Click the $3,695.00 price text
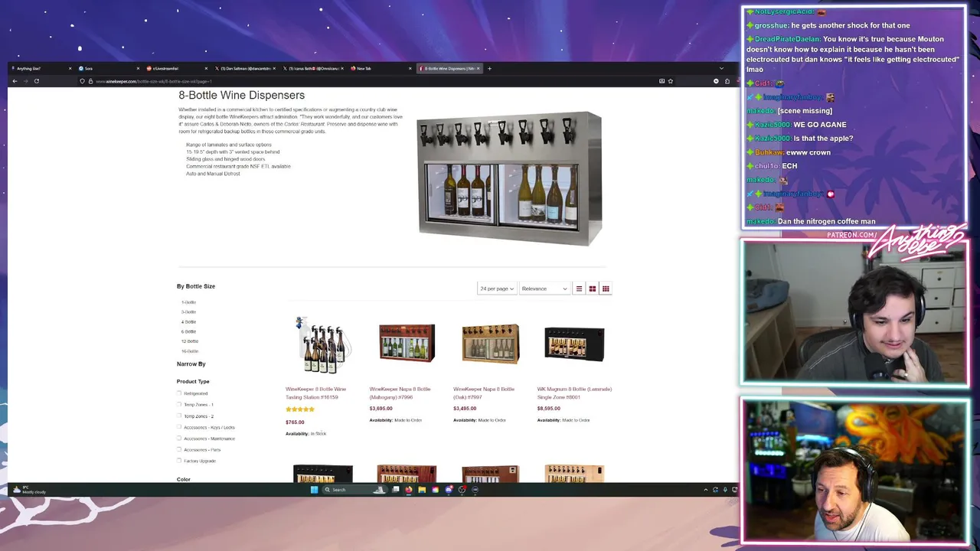Image resolution: width=980 pixels, height=551 pixels. point(381,409)
